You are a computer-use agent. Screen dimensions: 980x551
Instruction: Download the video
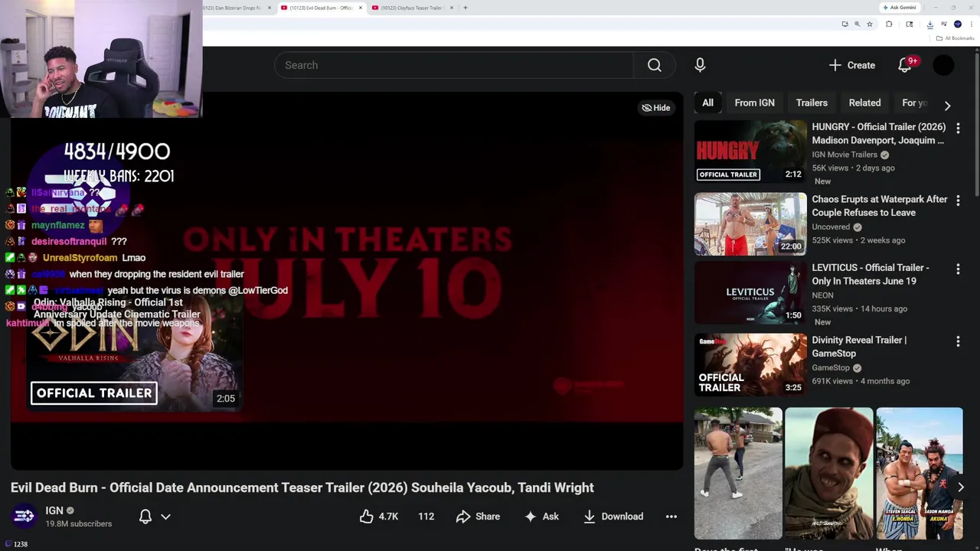click(613, 517)
